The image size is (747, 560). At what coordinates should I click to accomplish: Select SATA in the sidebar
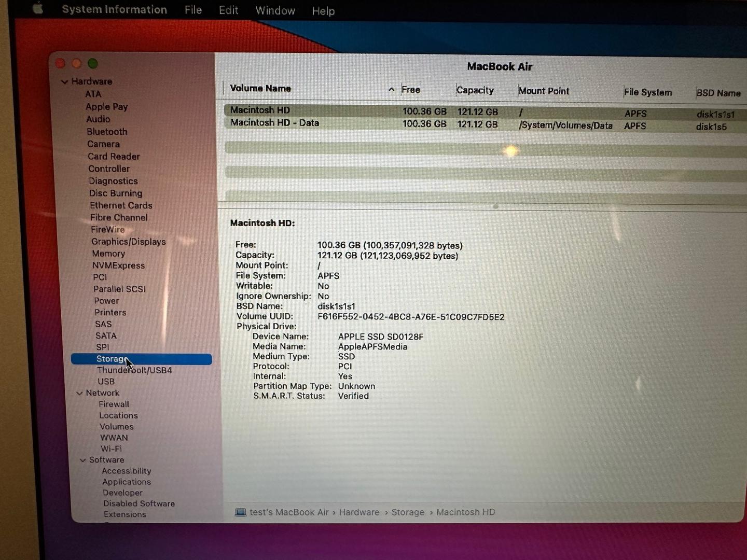[106, 335]
